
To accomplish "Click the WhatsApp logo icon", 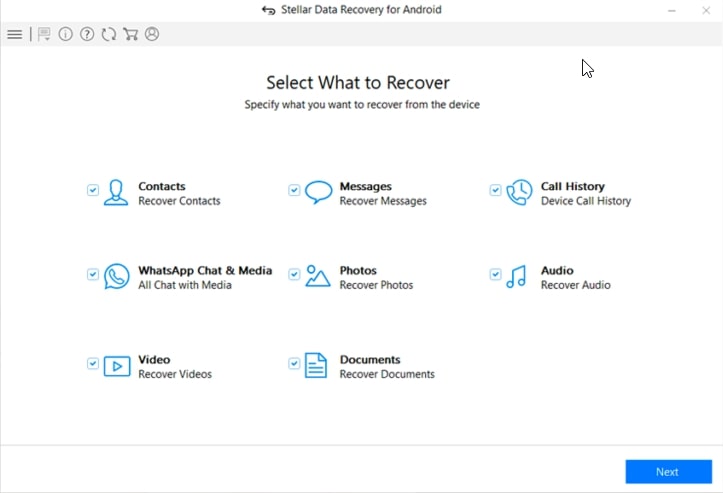I will [x=117, y=276].
